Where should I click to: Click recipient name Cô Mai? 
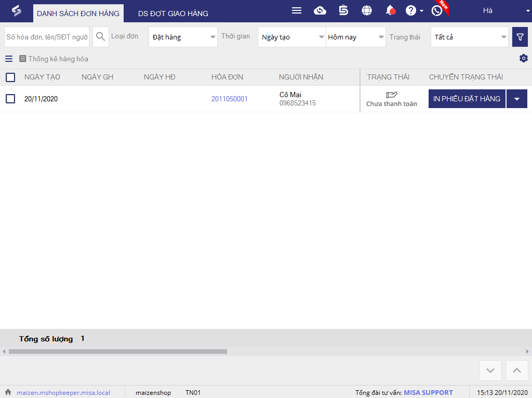click(290, 95)
